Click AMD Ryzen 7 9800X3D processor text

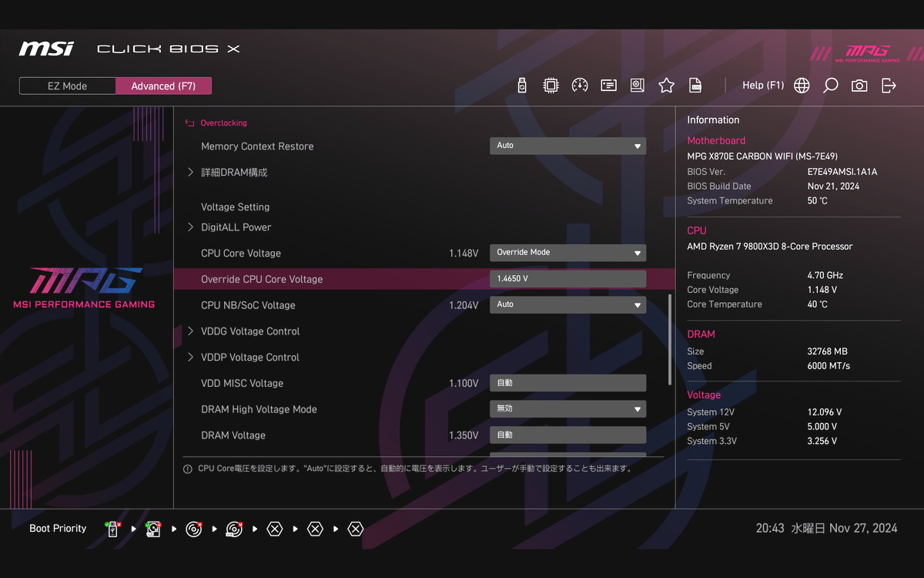(770, 247)
